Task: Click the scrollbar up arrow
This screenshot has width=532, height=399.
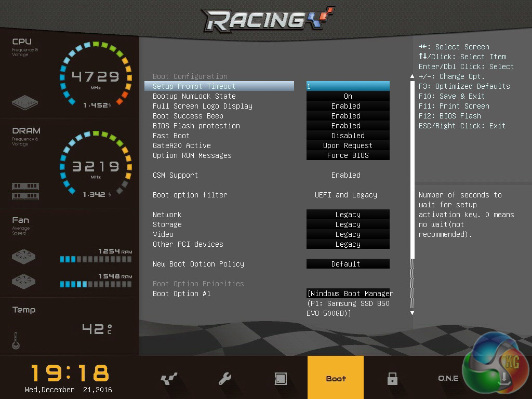Action: tap(412, 76)
